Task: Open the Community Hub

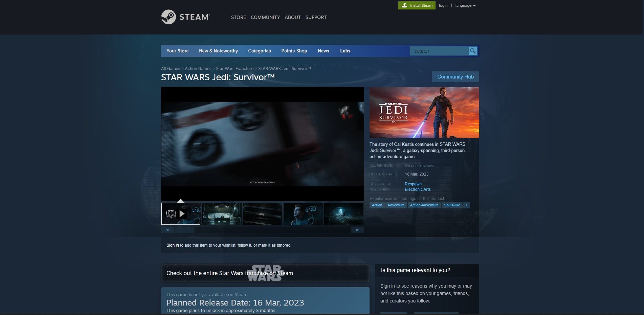Action: (456, 77)
